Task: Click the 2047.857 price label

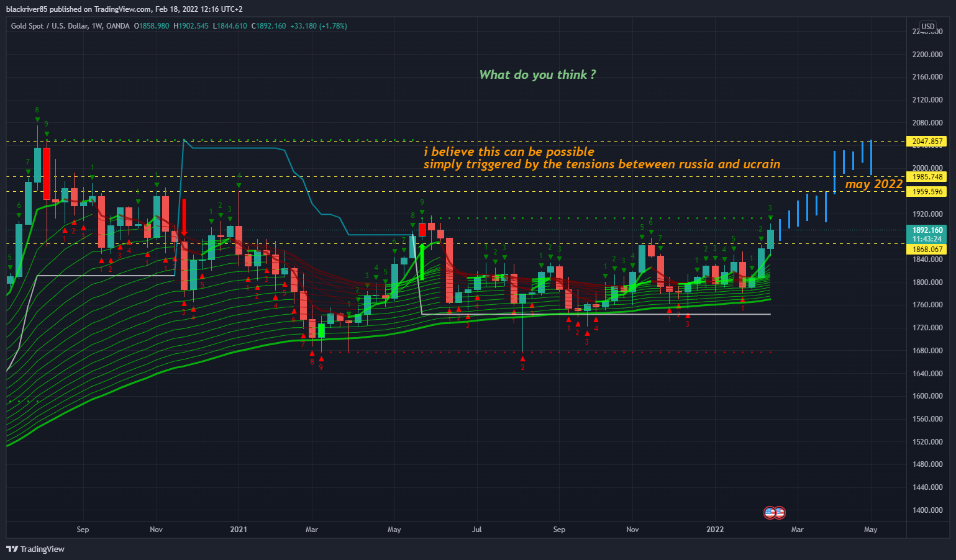Action: coord(927,142)
